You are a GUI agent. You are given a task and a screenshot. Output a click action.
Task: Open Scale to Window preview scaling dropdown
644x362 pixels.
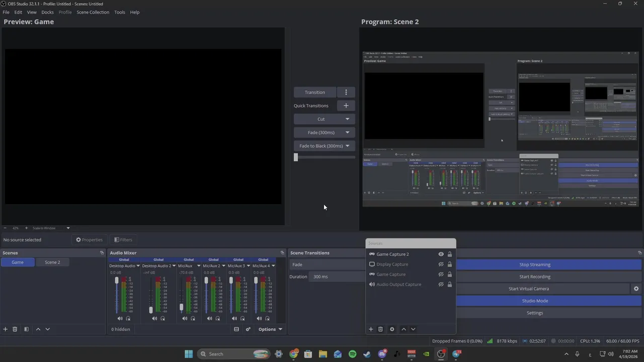click(x=51, y=228)
